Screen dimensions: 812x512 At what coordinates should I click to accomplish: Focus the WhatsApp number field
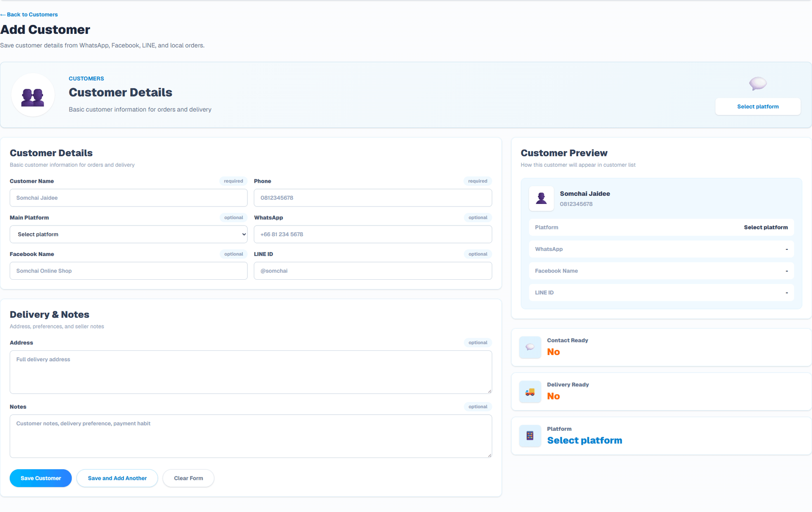coord(373,234)
